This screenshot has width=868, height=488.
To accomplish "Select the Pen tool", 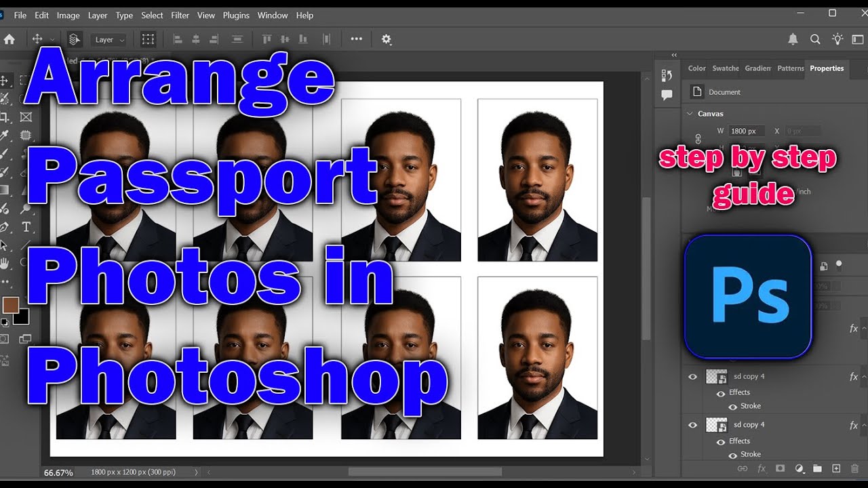I will click(4, 227).
